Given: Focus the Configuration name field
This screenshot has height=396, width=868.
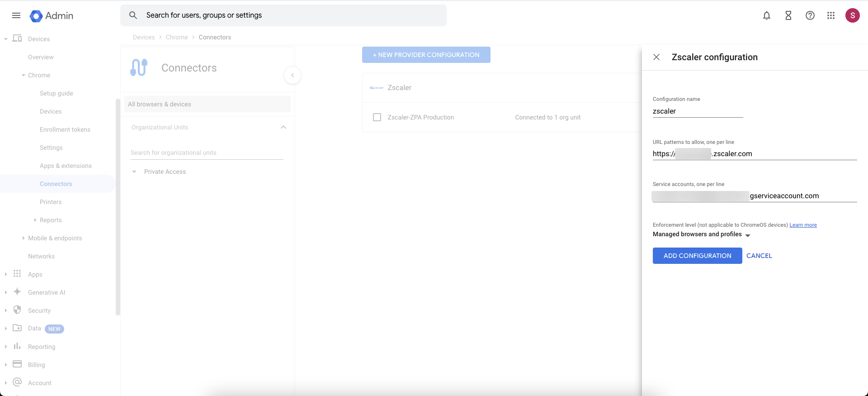Looking at the screenshot, I should [x=698, y=111].
